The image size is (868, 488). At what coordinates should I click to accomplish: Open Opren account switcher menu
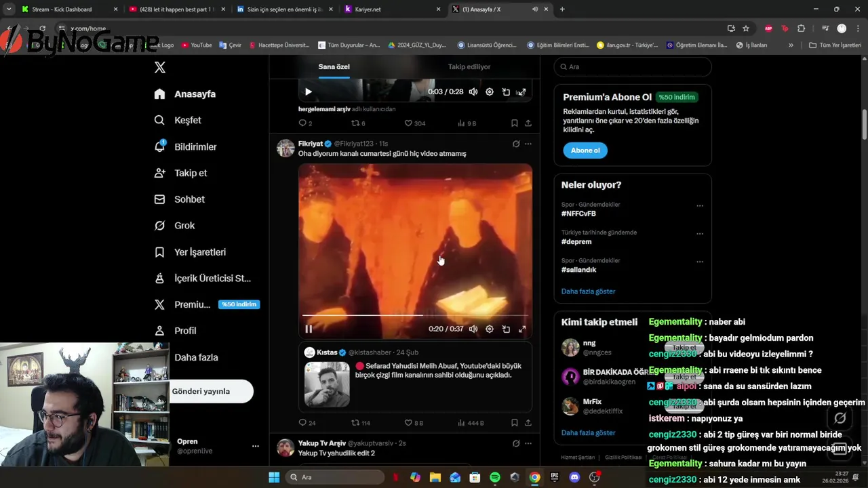coord(255,446)
